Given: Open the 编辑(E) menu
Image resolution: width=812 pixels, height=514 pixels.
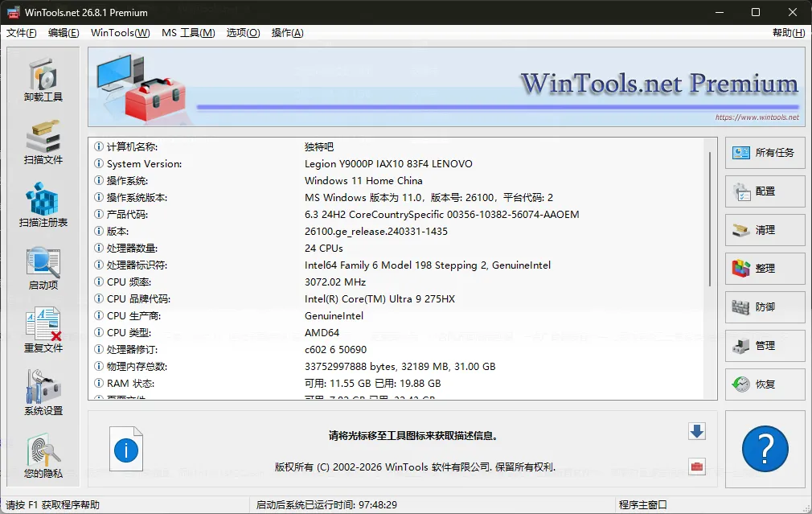Looking at the screenshot, I should coord(64,33).
